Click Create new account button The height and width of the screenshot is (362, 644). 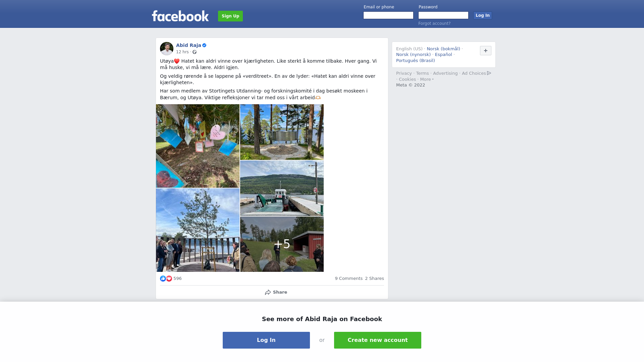(x=378, y=340)
